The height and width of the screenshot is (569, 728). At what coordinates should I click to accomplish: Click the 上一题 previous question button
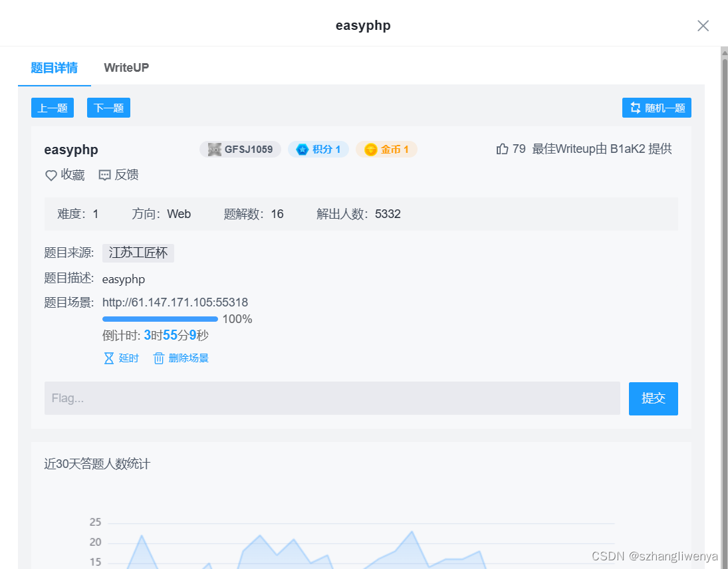pyautogui.click(x=52, y=107)
